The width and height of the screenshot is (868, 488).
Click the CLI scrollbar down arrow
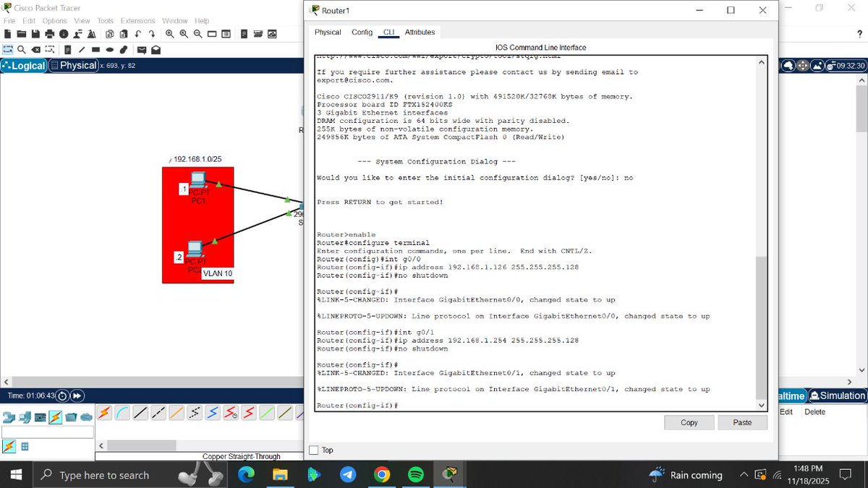761,405
